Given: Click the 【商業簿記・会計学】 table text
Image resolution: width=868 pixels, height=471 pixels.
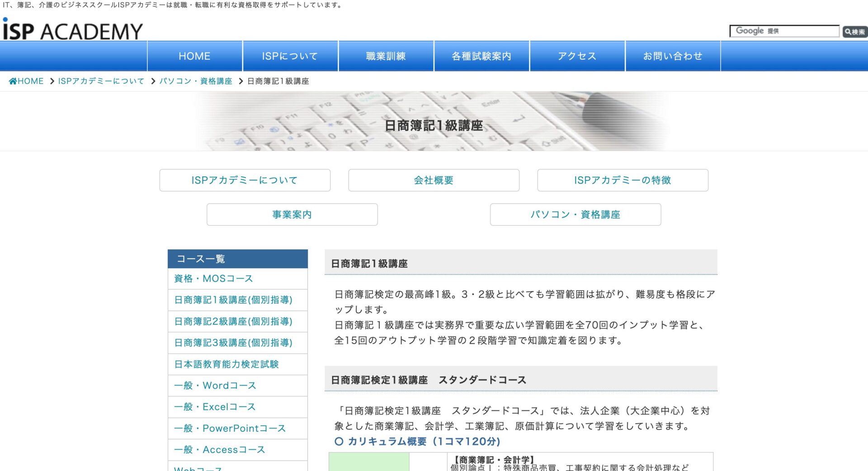Looking at the screenshot, I should pos(494,460).
